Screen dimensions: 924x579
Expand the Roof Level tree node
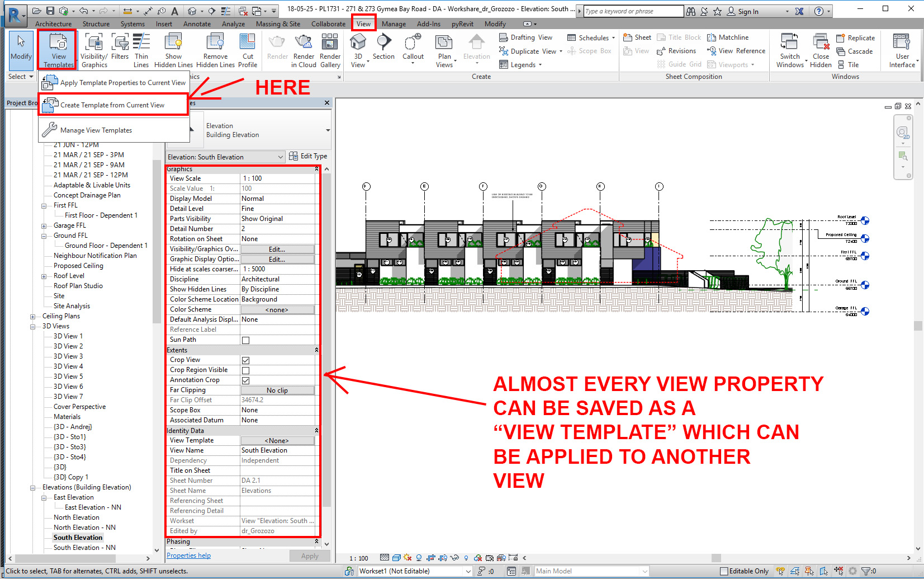click(x=45, y=276)
